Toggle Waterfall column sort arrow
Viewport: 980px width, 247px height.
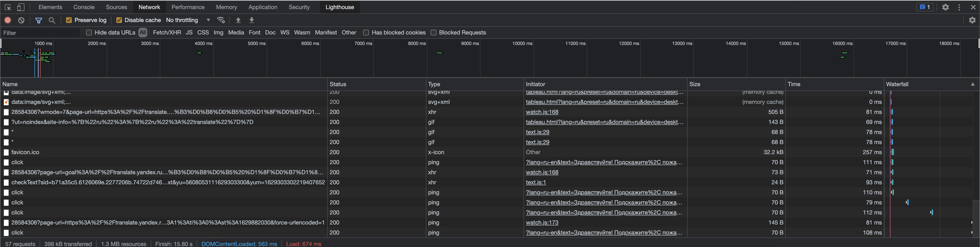pos(973,84)
